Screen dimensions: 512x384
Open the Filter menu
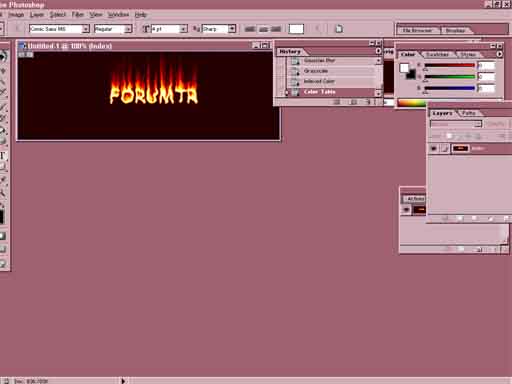[78, 14]
